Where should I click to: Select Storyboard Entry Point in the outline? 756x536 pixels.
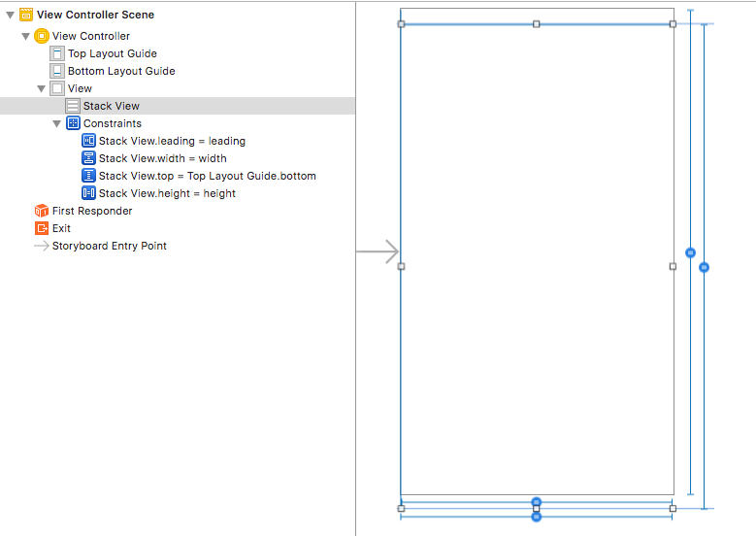[109, 246]
